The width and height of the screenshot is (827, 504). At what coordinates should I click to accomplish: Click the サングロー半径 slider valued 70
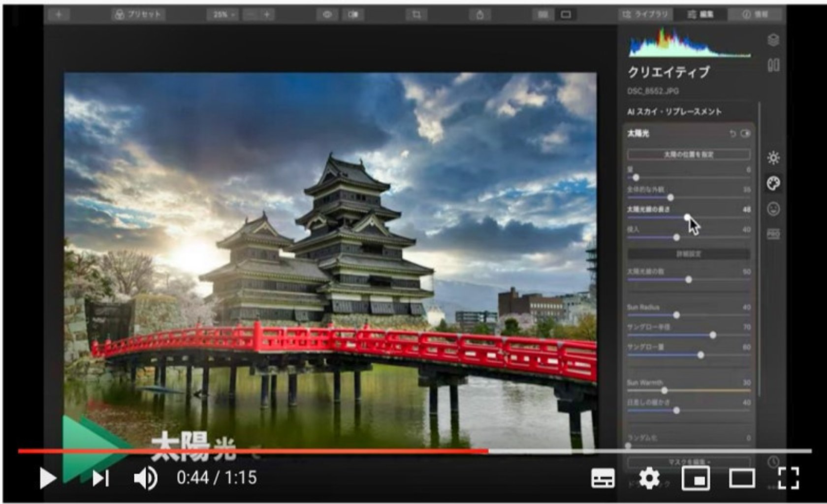689,335
